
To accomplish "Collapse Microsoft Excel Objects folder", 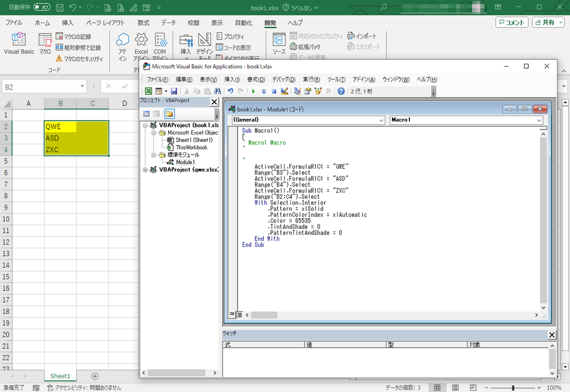I will pyautogui.click(x=153, y=133).
